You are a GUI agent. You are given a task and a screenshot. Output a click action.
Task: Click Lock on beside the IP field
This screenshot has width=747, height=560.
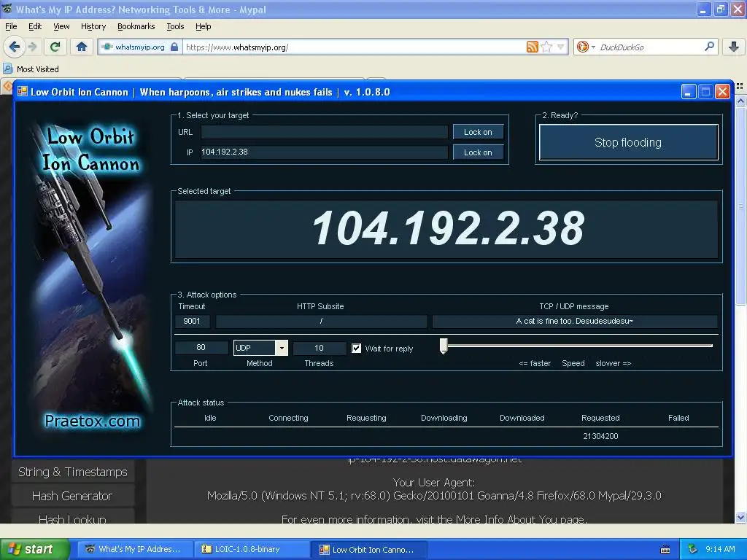click(x=478, y=152)
